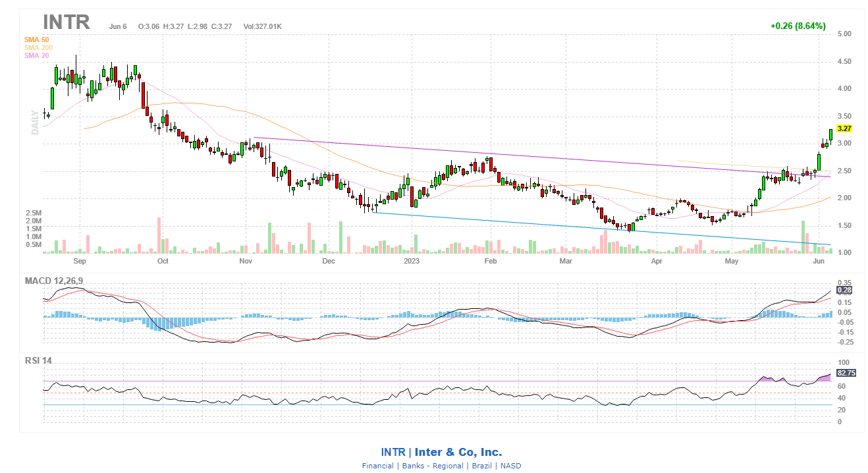Viewport: 868px width, 473px height.
Task: Click the Oct marker on date axis
Action: coord(163,261)
